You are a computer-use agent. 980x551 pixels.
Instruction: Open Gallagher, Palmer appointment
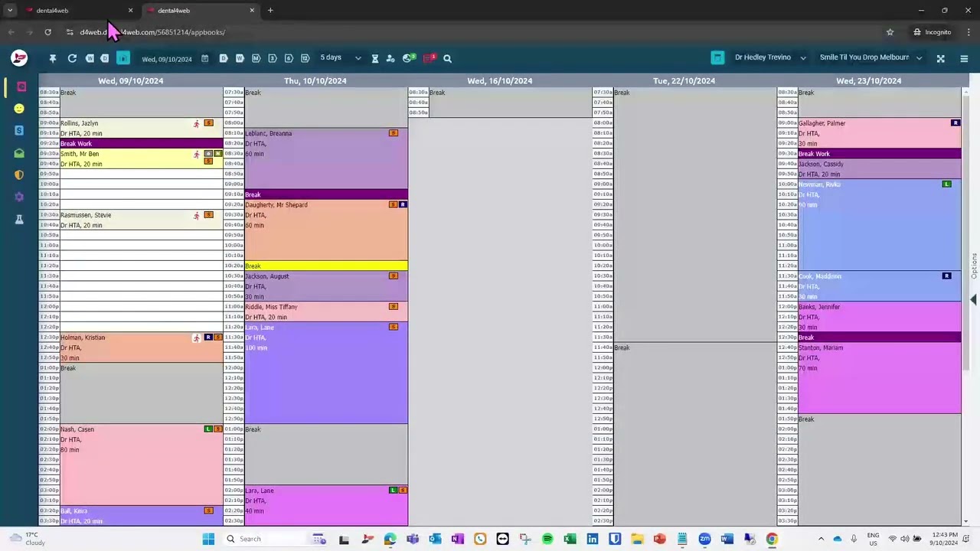pyautogui.click(x=880, y=133)
